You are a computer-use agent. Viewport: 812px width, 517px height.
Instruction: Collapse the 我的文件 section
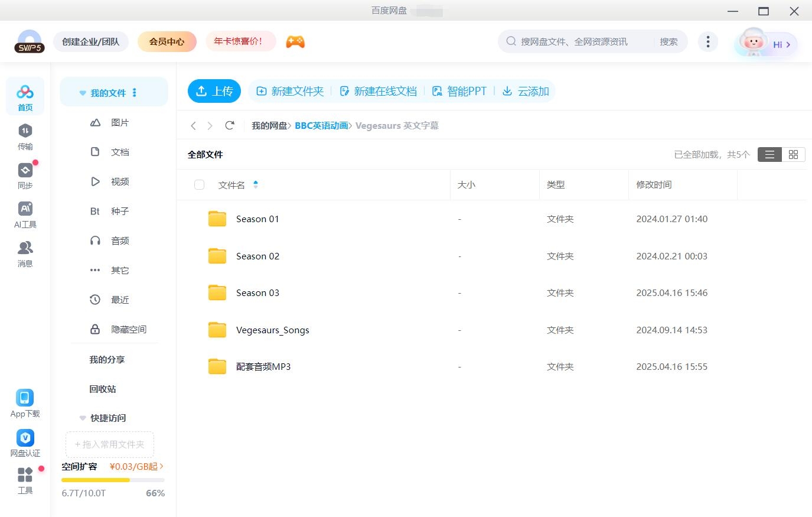coord(82,92)
